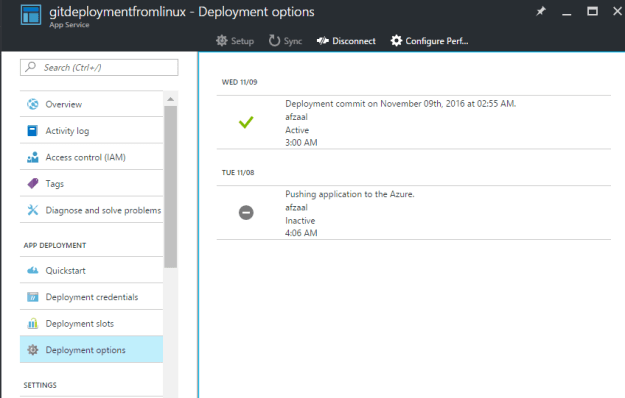This screenshot has width=625, height=398.
Task: Click the 3:00 AM timestamp
Action: point(301,143)
